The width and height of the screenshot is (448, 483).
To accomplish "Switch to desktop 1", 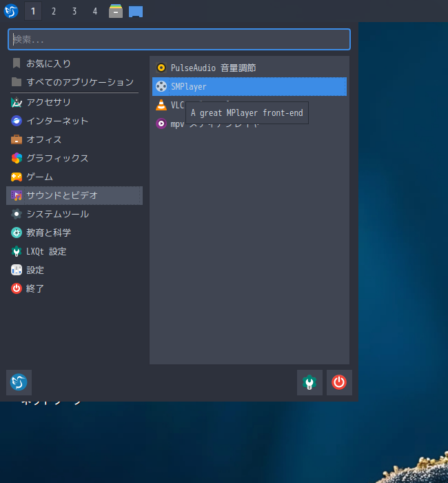I will tap(33, 12).
